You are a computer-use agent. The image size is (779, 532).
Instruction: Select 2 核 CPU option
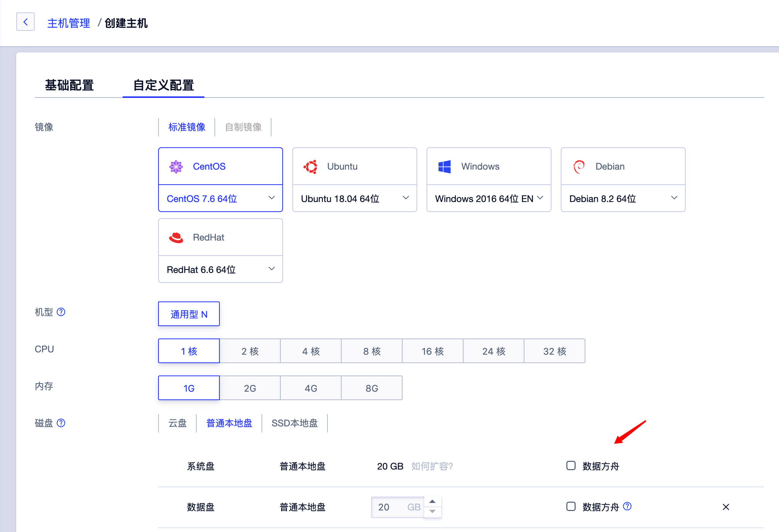(x=250, y=351)
